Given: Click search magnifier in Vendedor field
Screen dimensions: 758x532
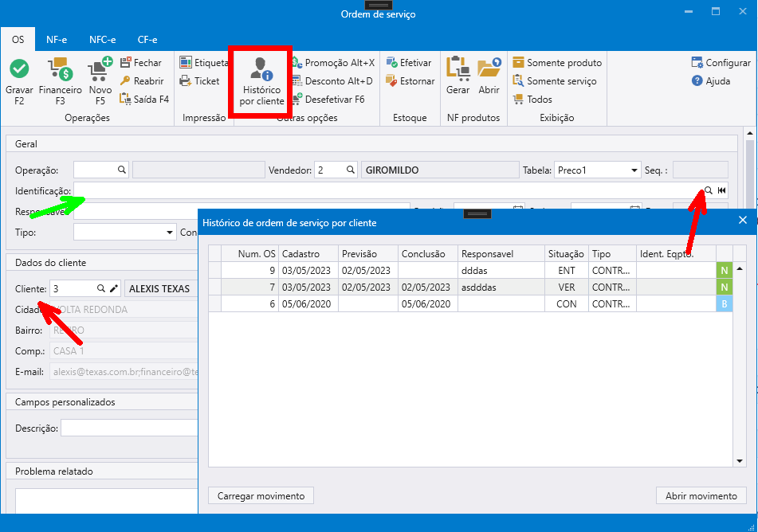Looking at the screenshot, I should [351, 170].
